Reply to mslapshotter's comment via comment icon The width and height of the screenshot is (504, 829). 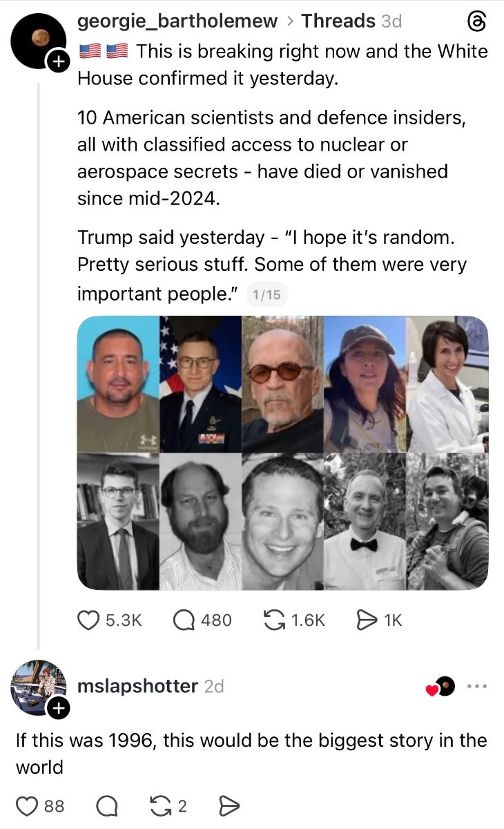(x=107, y=806)
